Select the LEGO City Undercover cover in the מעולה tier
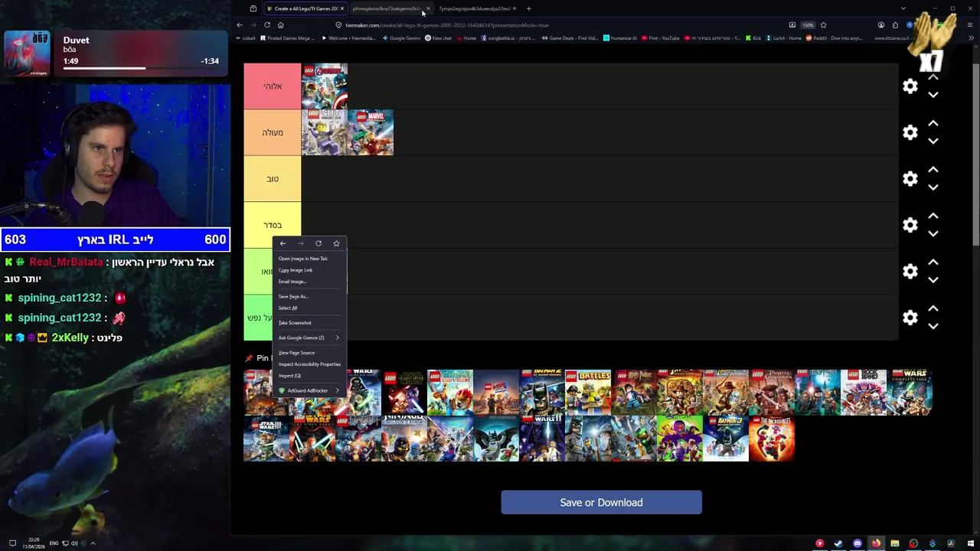This screenshot has width=980, height=551. [x=325, y=132]
